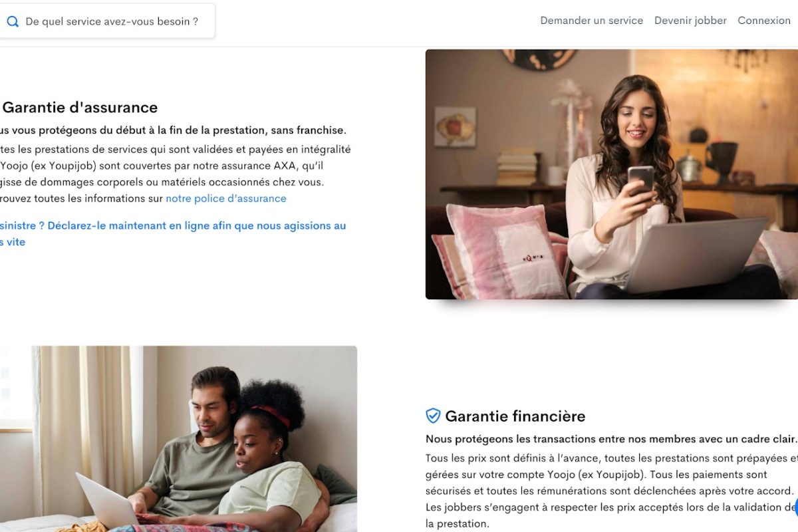Screen dimensions: 798x532
Task: Click paragraph mentioning 'assurance AXA'
Action: tap(176, 174)
